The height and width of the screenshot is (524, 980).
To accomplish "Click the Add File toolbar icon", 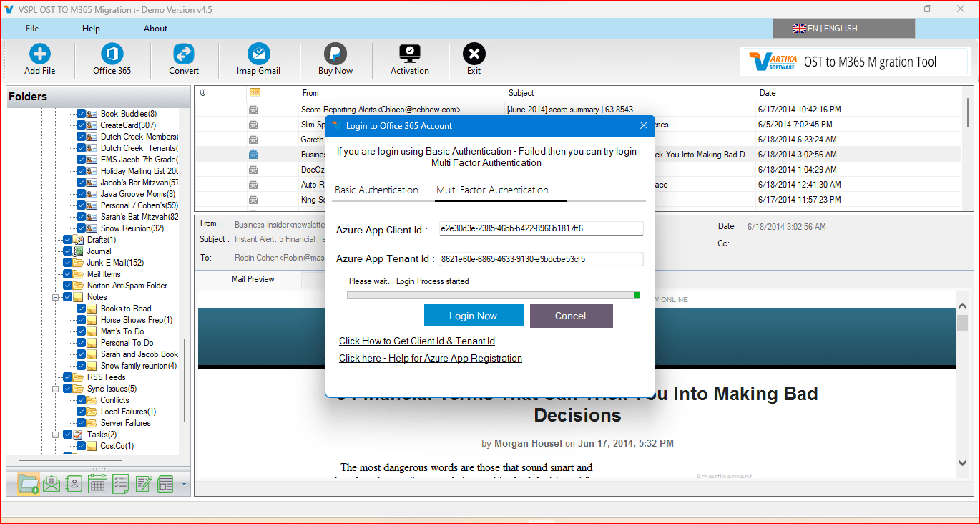I will click(x=39, y=54).
